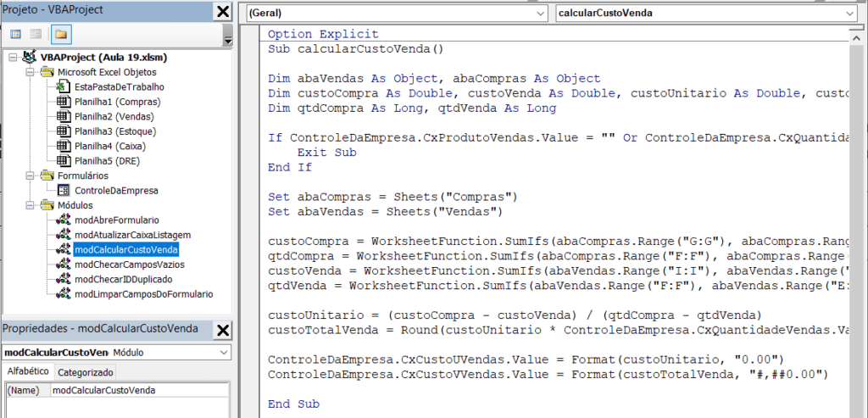Screen dimensions: 868x418
Task: Close the Projeto - VBAProject panel
Action: tap(222, 12)
